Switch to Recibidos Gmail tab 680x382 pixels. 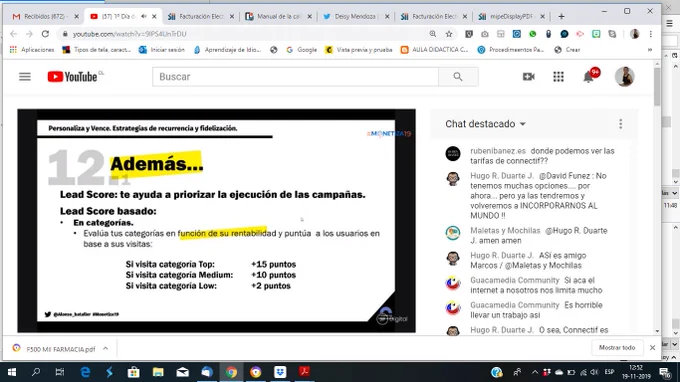[44, 16]
